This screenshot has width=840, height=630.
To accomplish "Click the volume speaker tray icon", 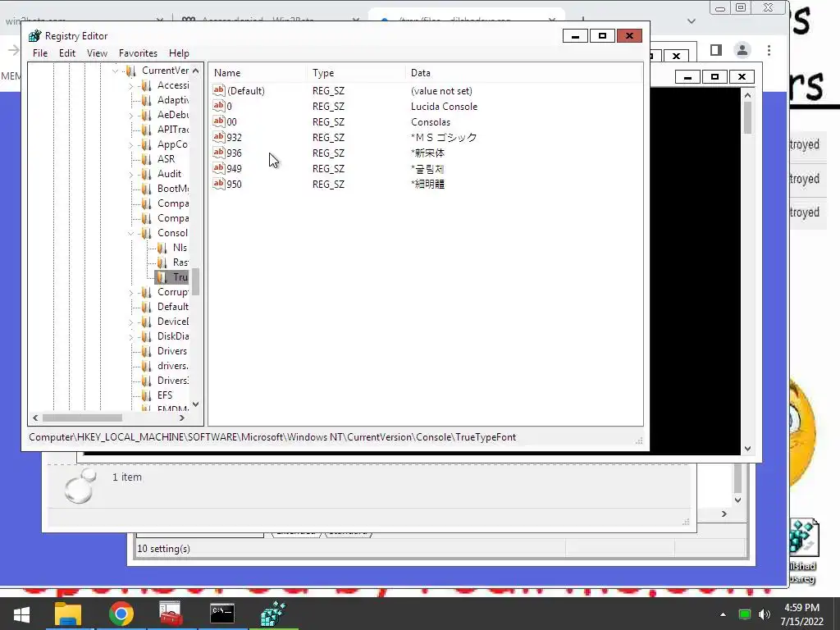I will 765,614.
